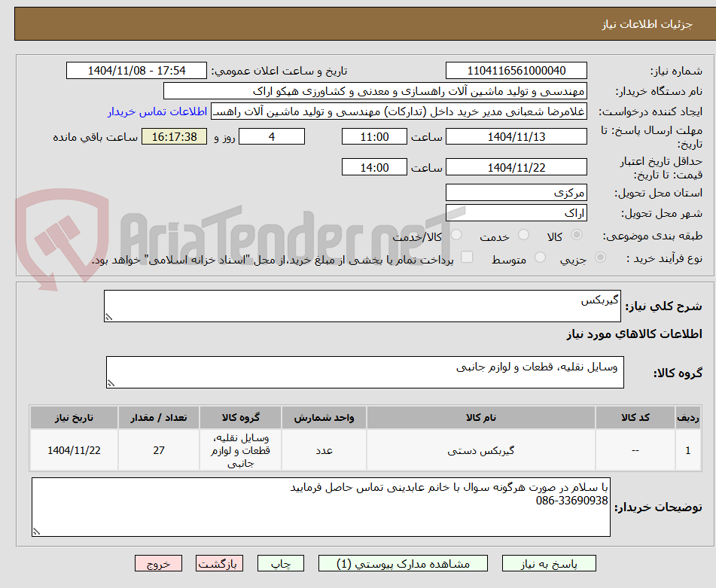Image resolution: width=716 pixels, height=588 pixels.
Task: Click the ردیف column header
Action: click(x=688, y=417)
